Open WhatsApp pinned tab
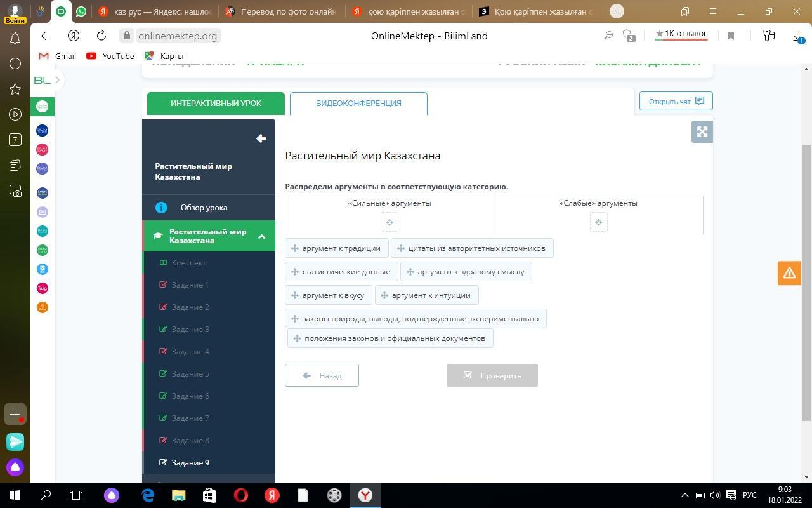The image size is (812, 508). tap(81, 11)
